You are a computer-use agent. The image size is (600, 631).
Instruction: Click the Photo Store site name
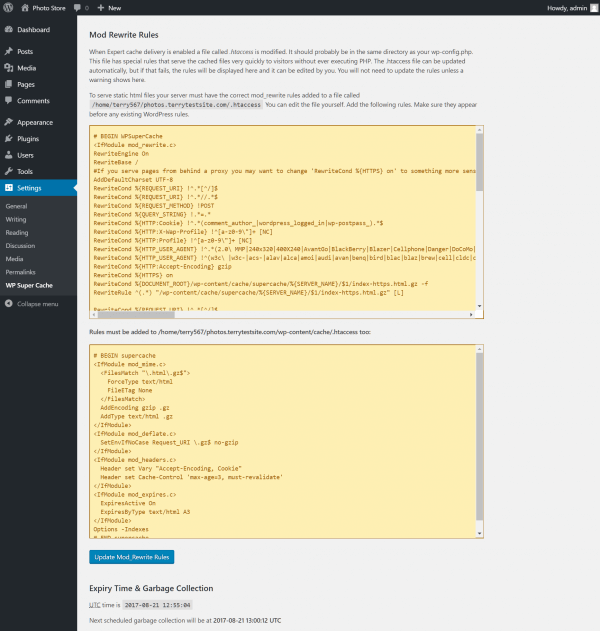[49, 8]
